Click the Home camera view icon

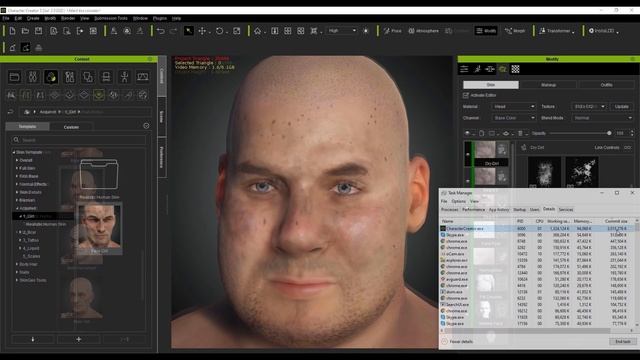(x=258, y=31)
